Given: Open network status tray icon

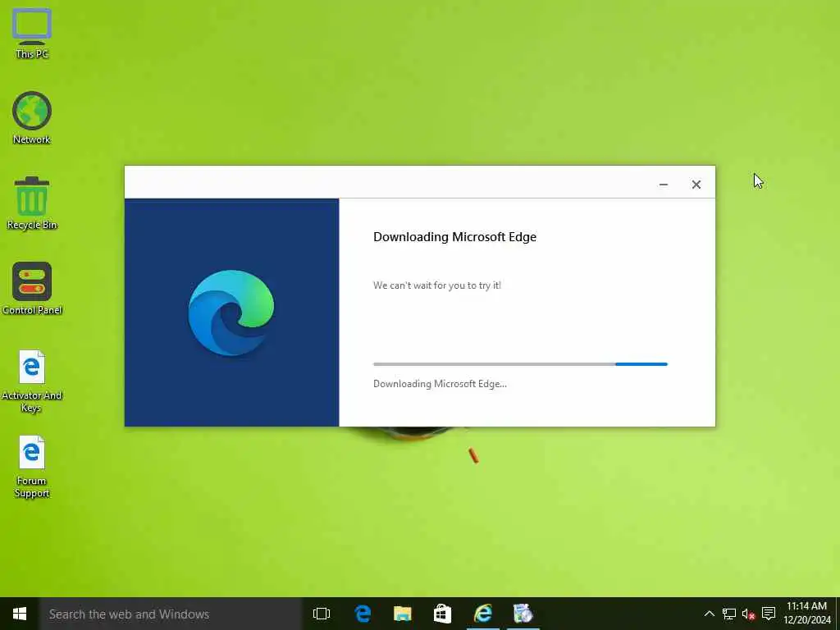Looking at the screenshot, I should click(x=729, y=614).
